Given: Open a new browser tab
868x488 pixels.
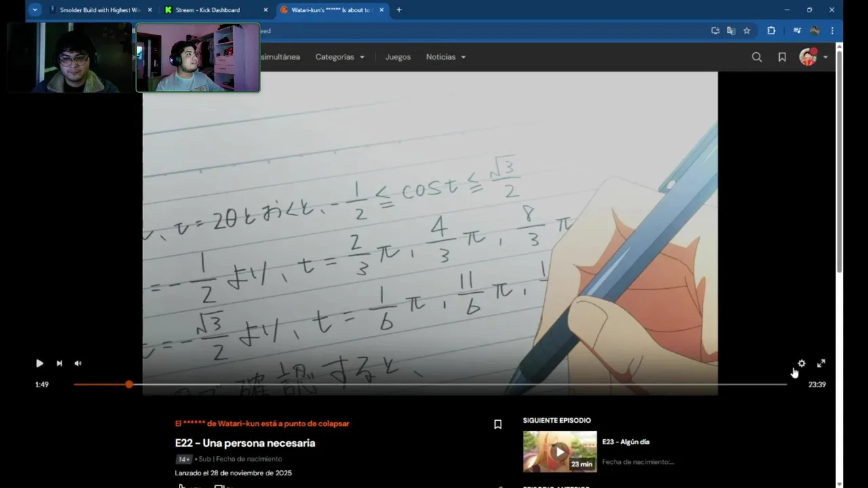Looking at the screenshot, I should pyautogui.click(x=399, y=10).
